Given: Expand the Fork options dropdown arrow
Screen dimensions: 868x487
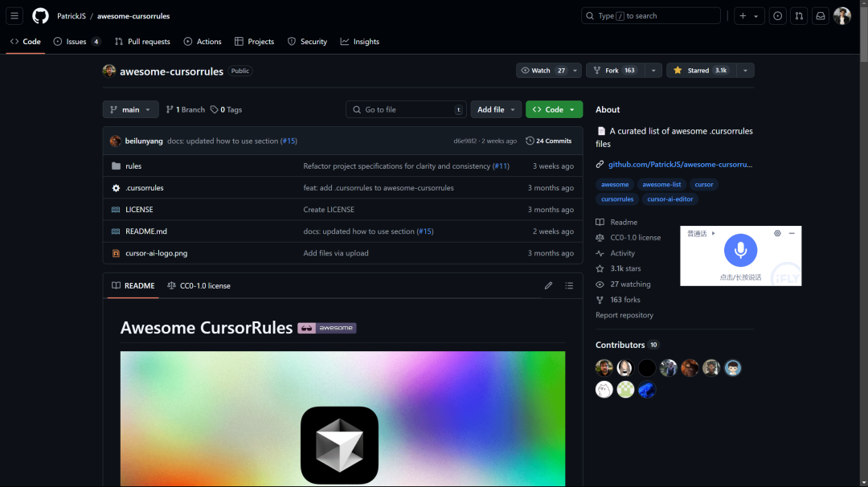Looking at the screenshot, I should tap(653, 70).
